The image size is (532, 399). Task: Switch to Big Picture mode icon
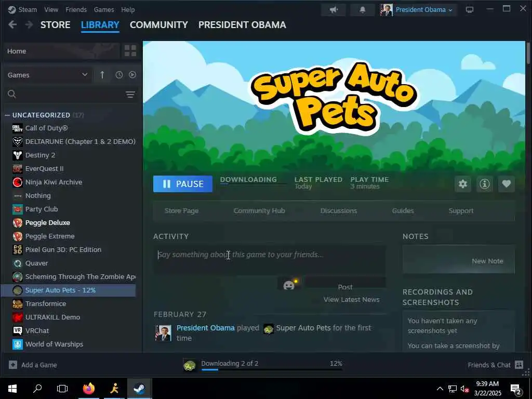point(470,10)
